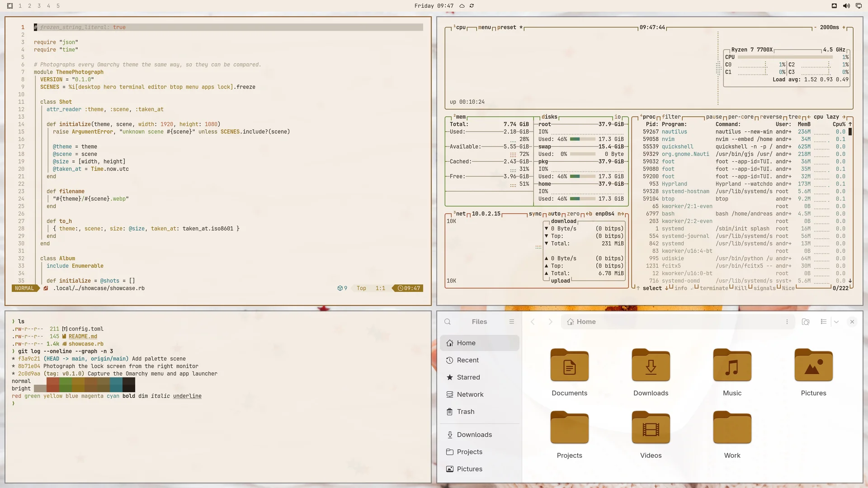Switch to workspace 4 in top bar
The image size is (868, 488).
coord(48,6)
